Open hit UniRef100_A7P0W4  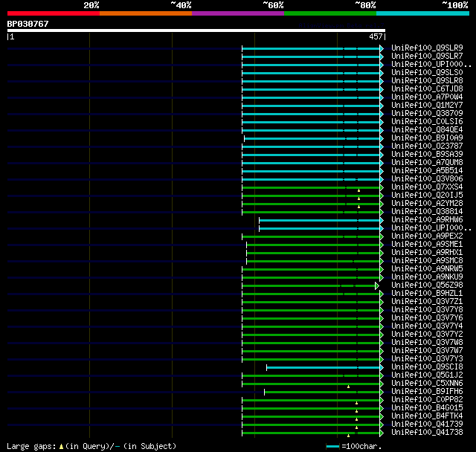coord(427,97)
